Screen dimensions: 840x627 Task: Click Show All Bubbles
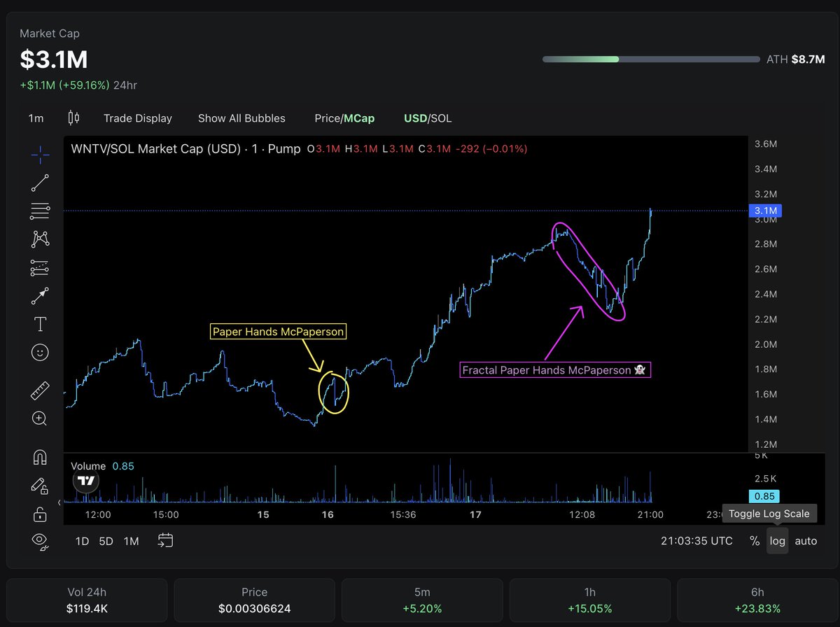(241, 118)
